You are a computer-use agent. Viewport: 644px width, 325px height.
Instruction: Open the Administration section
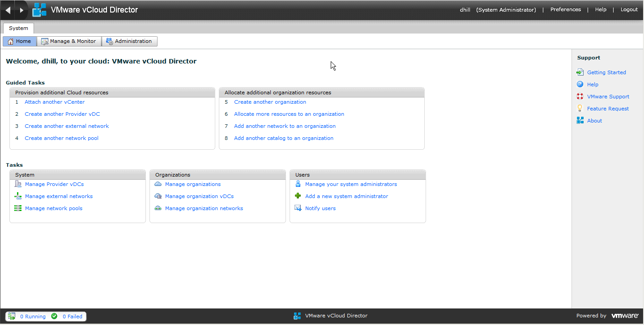tap(129, 41)
